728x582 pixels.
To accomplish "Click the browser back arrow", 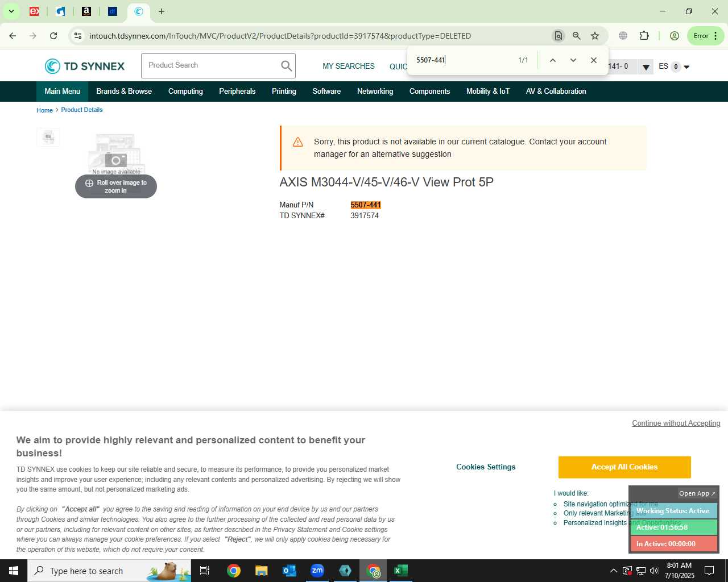I will [x=13, y=36].
